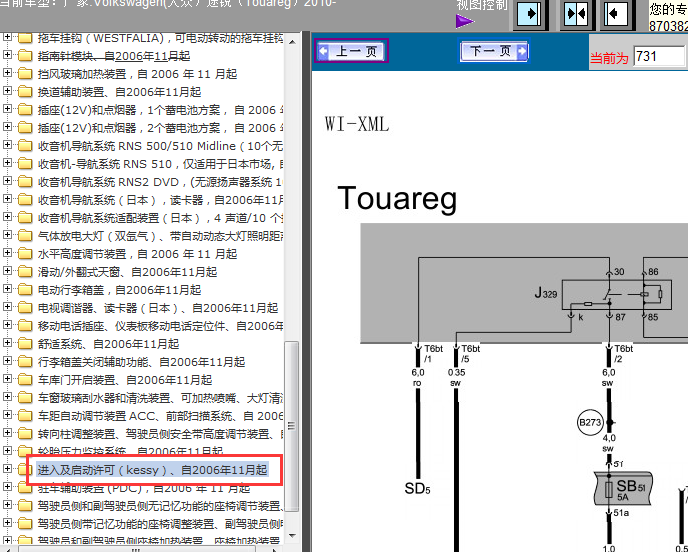
Task: Select 拖车挂钩（WESTFALIA）tree item
Action: click(160, 38)
